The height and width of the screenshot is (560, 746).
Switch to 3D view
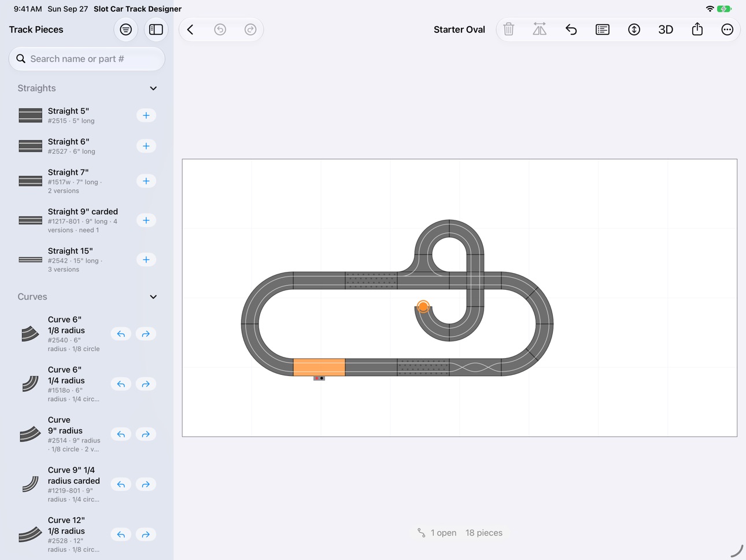pos(666,30)
